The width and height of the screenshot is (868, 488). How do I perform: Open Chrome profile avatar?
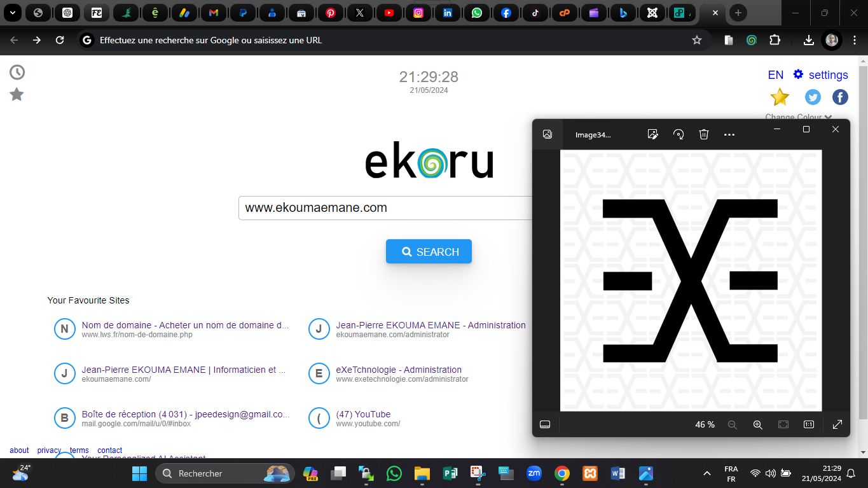point(832,40)
